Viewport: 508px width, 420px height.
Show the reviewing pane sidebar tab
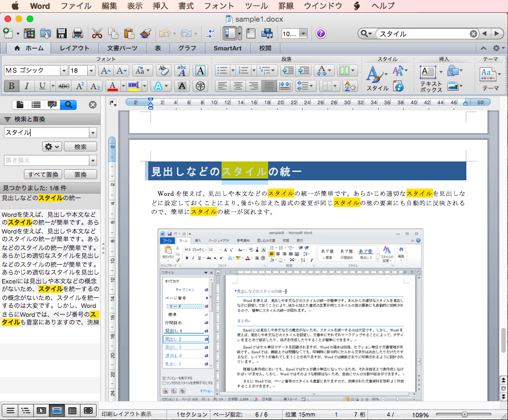pyautogui.click(x=52, y=105)
